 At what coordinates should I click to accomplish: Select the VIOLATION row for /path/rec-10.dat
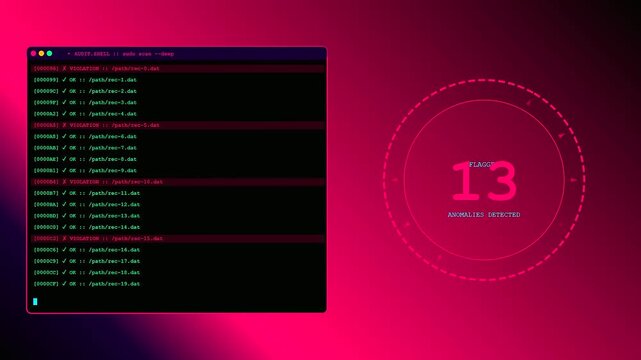tap(178, 182)
